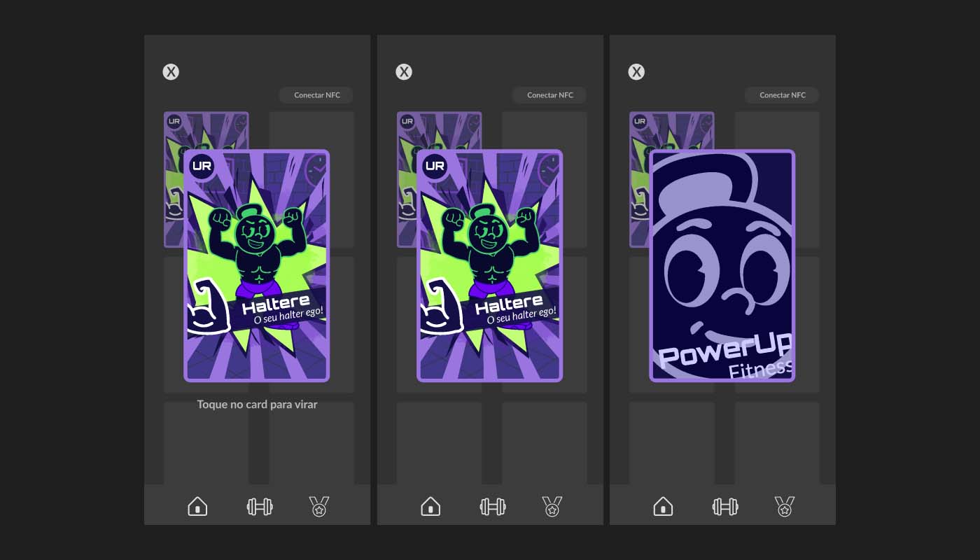Click the medal icon in the right screen
980x560 pixels.
[785, 506]
